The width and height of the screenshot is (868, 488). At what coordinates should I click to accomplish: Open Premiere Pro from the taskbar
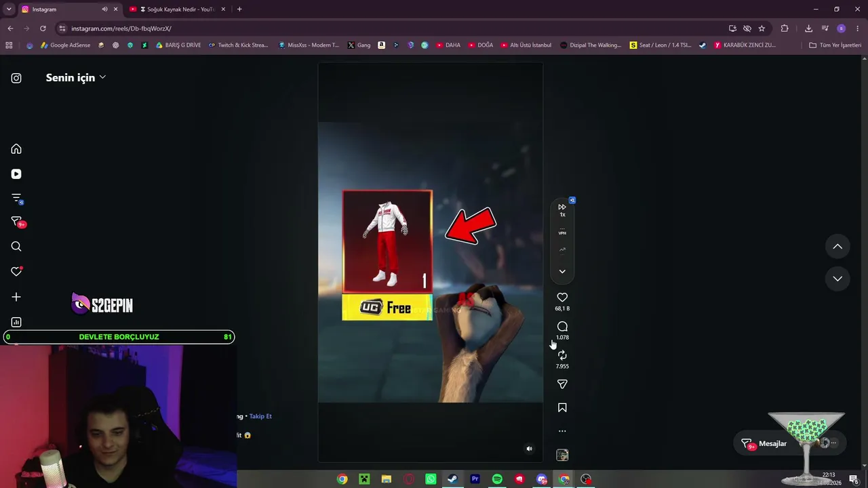tap(475, 479)
